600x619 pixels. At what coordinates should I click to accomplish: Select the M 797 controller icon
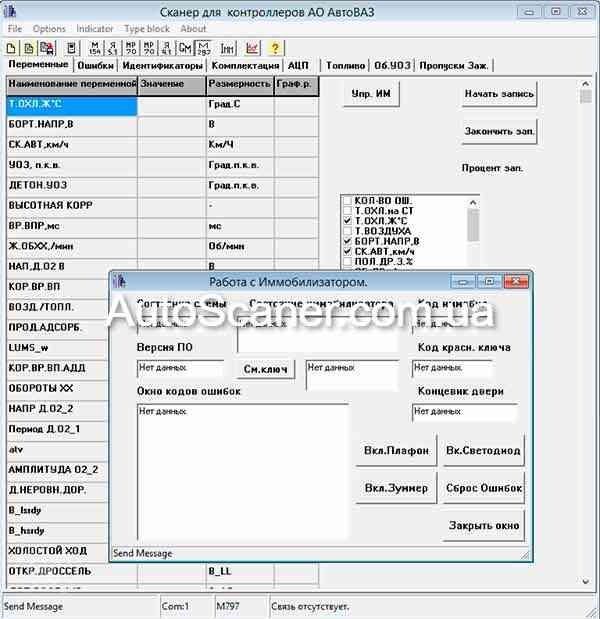(204, 47)
